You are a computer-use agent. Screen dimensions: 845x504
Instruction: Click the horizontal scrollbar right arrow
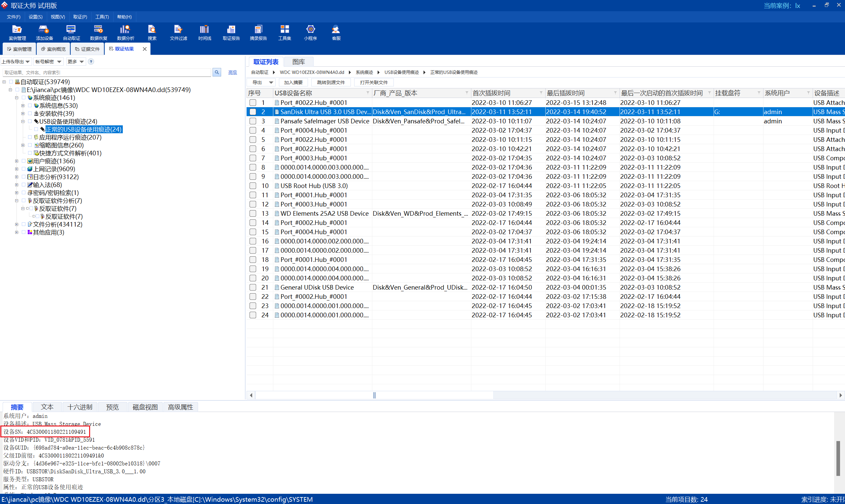click(x=841, y=395)
